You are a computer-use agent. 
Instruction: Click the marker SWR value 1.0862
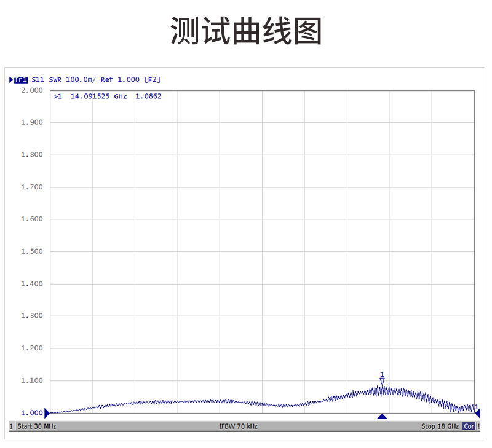click(148, 96)
